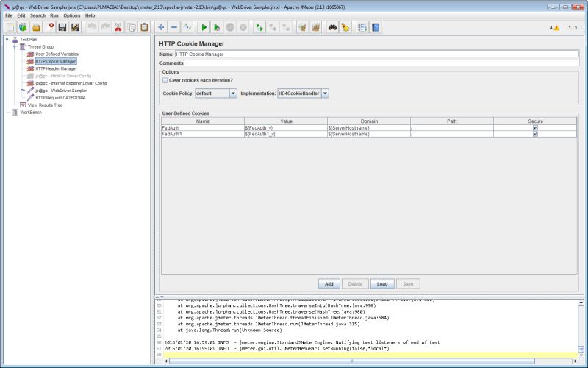Open the Help book icon
This screenshot has height=368, width=588.
(375, 27)
